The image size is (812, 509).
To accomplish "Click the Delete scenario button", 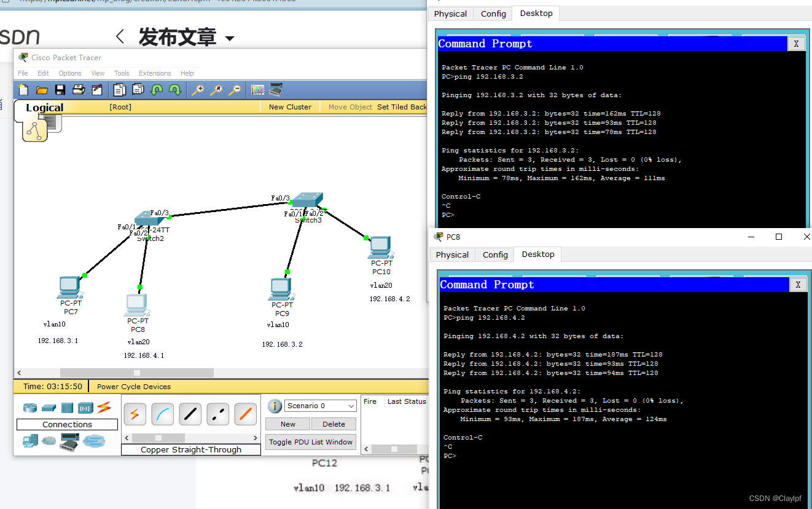I will pos(334,424).
